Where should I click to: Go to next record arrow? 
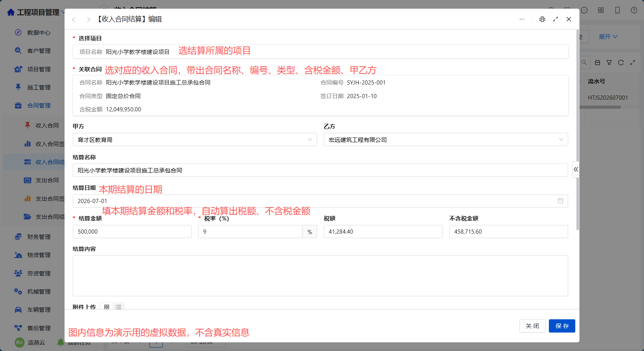[x=88, y=19]
